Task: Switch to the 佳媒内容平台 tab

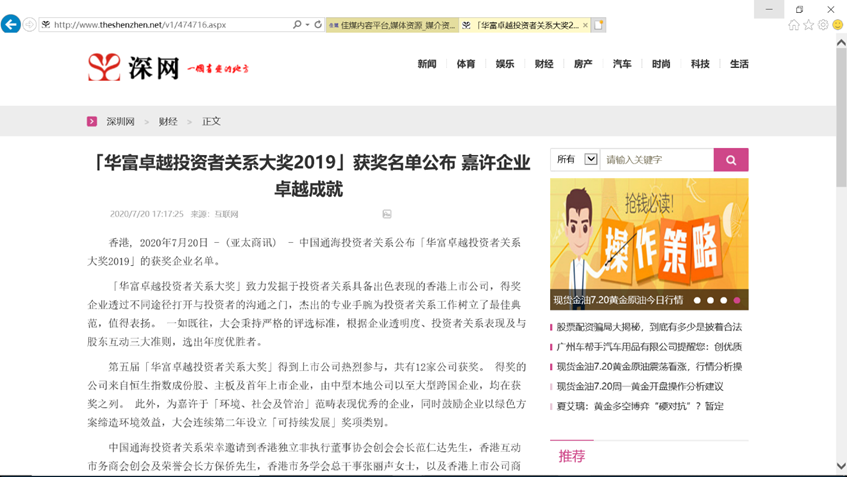Action: tap(392, 25)
